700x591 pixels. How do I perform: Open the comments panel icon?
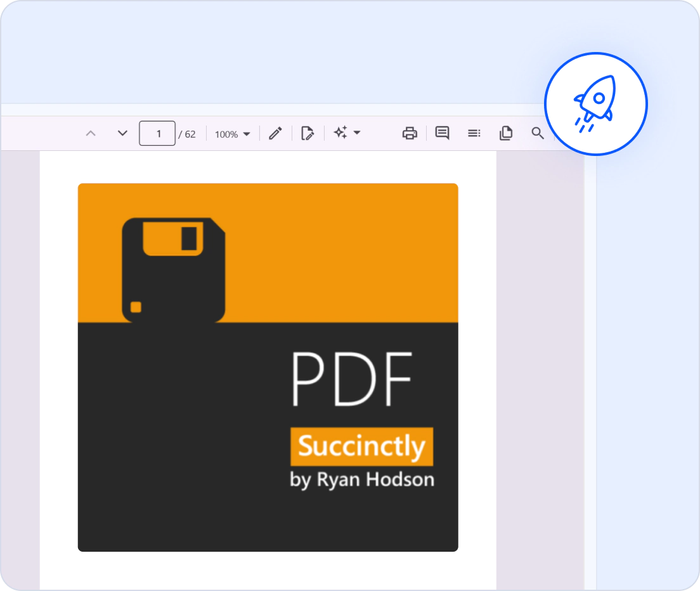coord(442,133)
